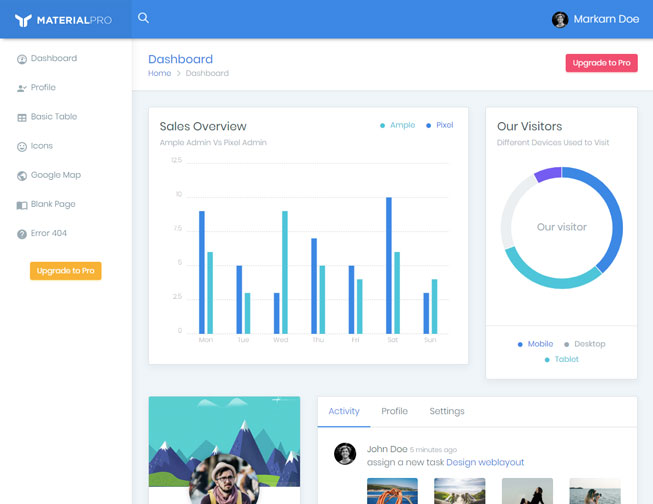Open the Design weblayout link

485,462
